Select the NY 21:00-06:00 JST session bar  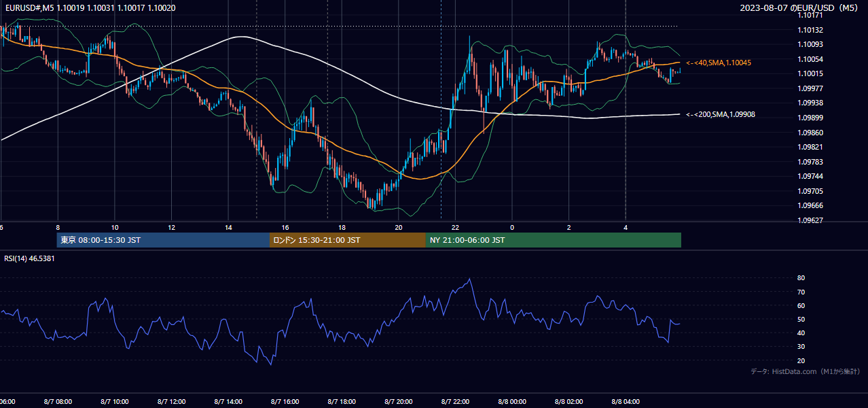[554, 240]
